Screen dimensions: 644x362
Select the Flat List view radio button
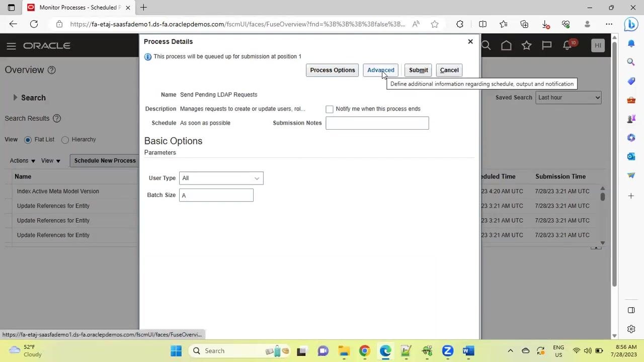[28, 140]
